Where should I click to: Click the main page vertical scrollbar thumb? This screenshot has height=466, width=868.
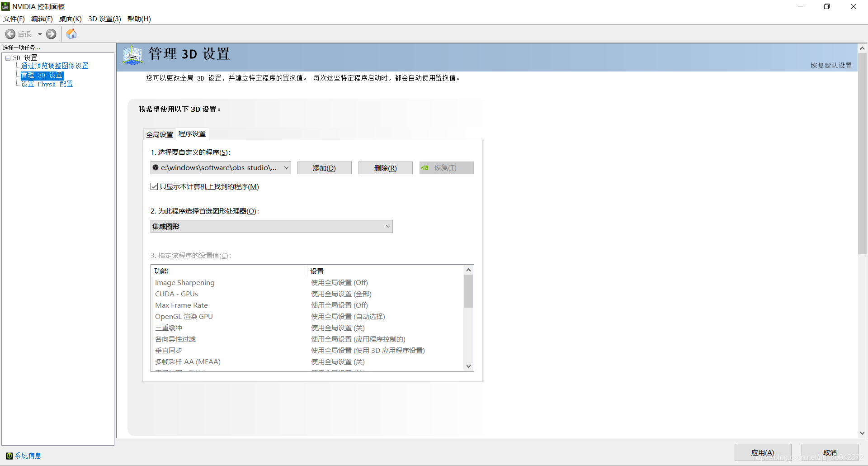pyautogui.click(x=862, y=154)
